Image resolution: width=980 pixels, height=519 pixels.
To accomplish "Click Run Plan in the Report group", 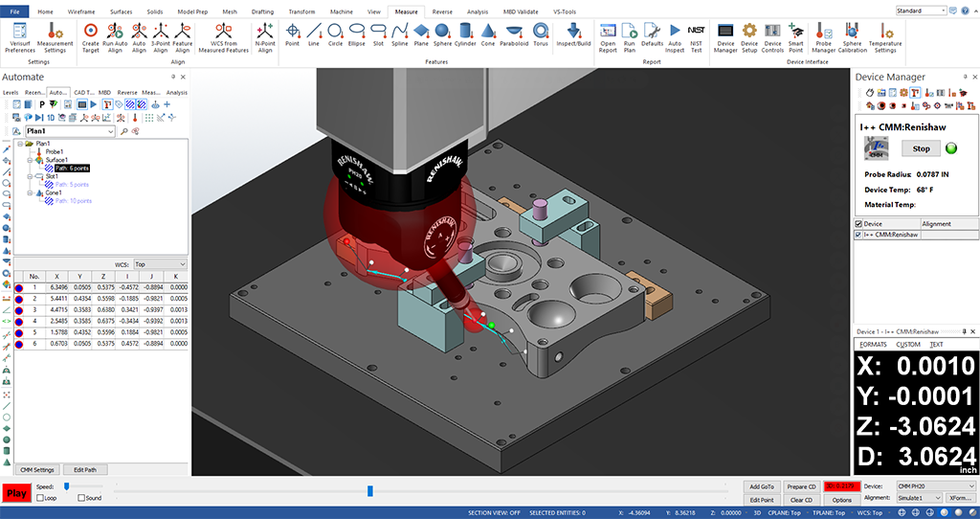I will (x=630, y=37).
